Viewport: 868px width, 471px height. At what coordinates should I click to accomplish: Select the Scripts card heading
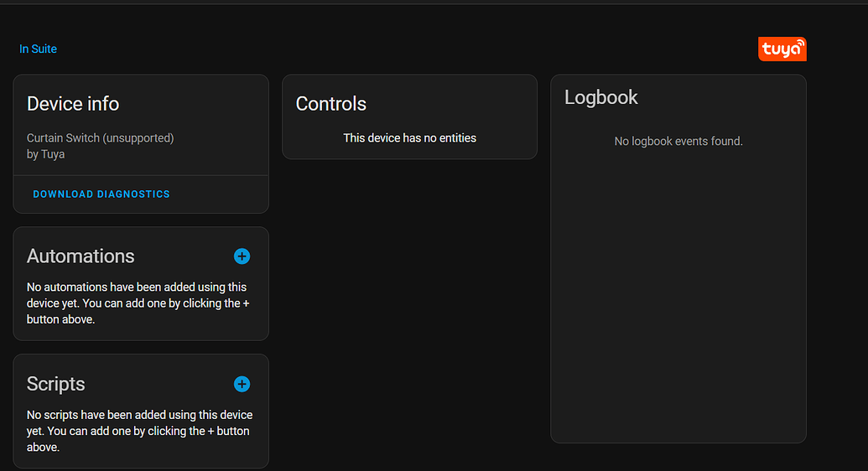click(56, 384)
